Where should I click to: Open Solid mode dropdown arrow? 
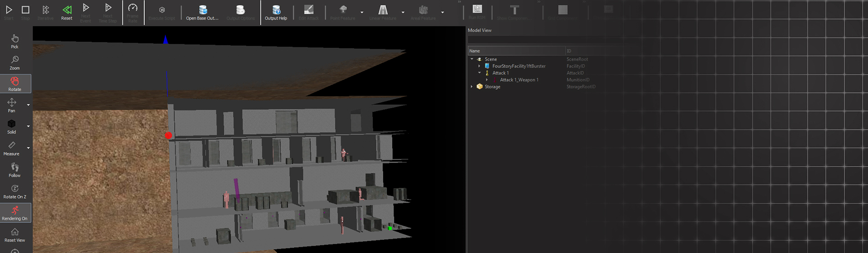point(28,126)
